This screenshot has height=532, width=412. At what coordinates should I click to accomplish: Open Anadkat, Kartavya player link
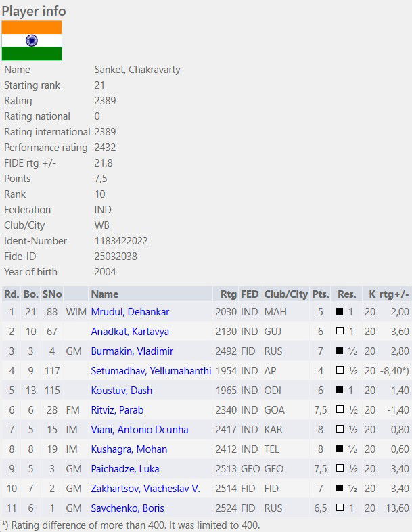point(130,332)
